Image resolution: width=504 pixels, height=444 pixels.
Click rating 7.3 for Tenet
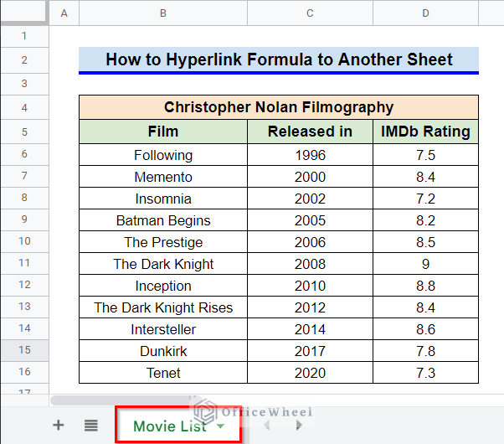coord(425,373)
